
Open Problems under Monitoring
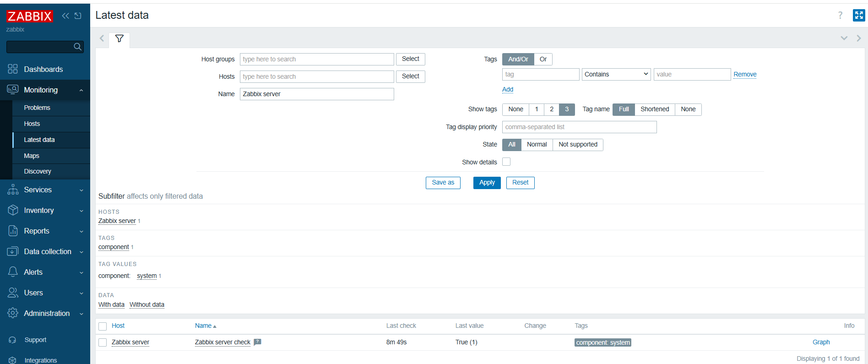[x=51, y=108]
